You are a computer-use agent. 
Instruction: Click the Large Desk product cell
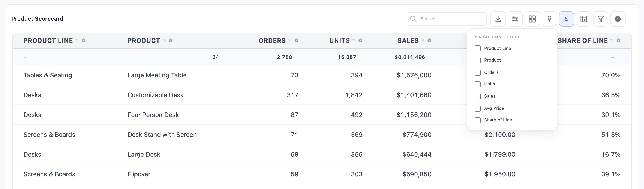(x=144, y=154)
